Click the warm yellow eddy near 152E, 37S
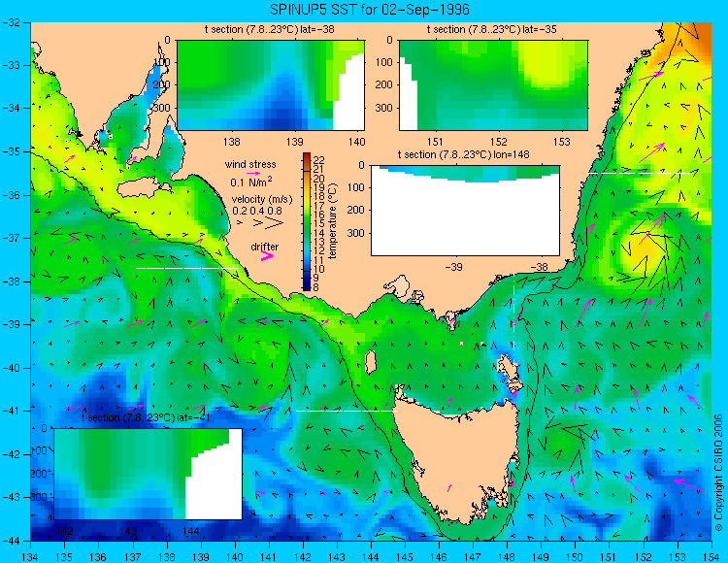The image size is (728, 563). click(643, 248)
